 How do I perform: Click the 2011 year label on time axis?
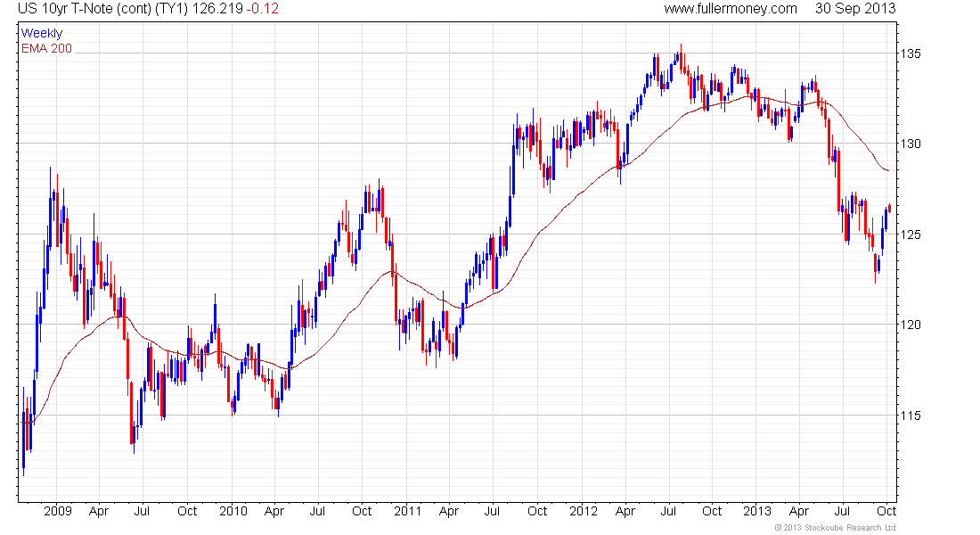(407, 511)
